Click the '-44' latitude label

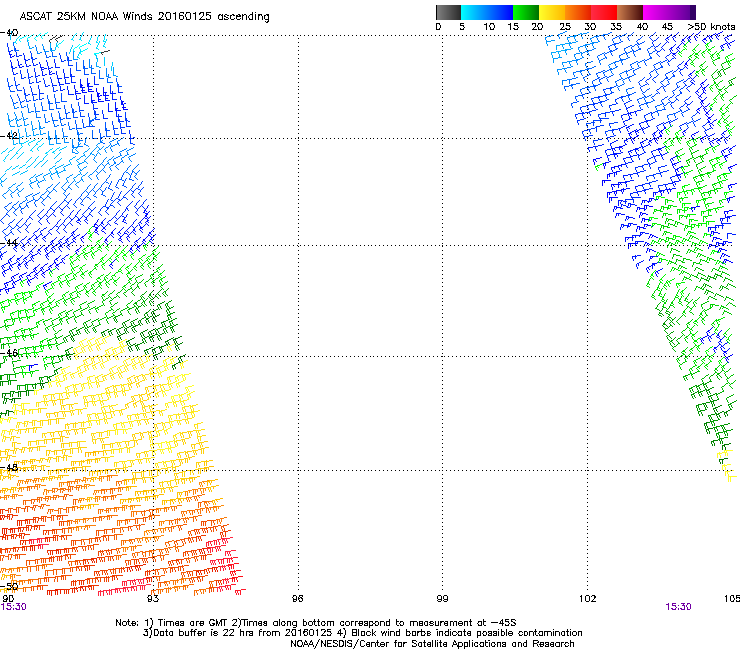coord(9,243)
